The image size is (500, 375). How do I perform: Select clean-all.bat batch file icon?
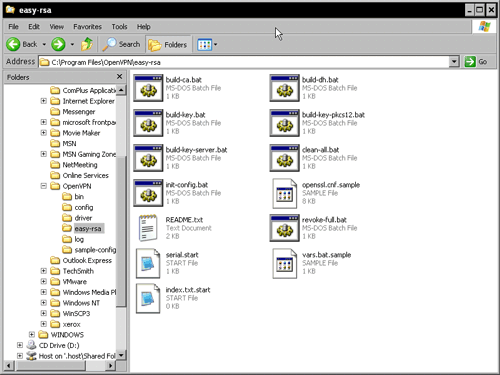tap(284, 158)
